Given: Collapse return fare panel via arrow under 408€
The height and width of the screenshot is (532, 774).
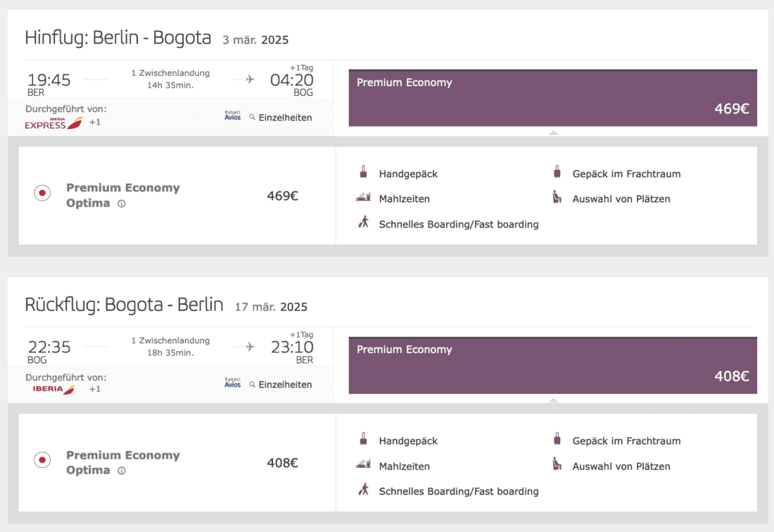Looking at the screenshot, I should click(x=553, y=400).
